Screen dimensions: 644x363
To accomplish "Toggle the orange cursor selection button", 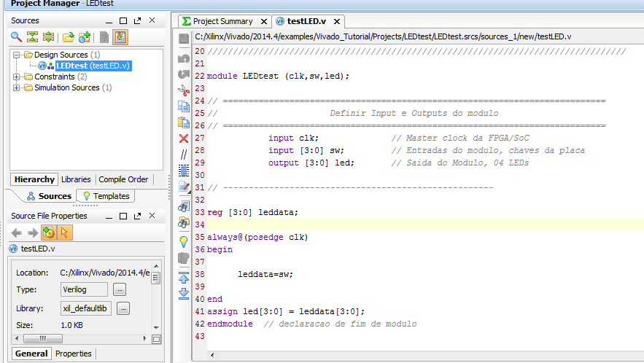I will (x=64, y=233).
